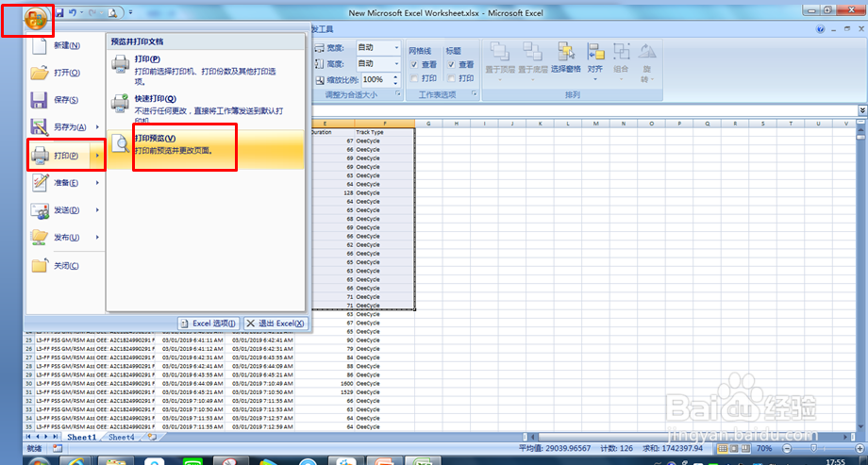Expand the 打印 submenu arrow in left menu

click(x=97, y=156)
